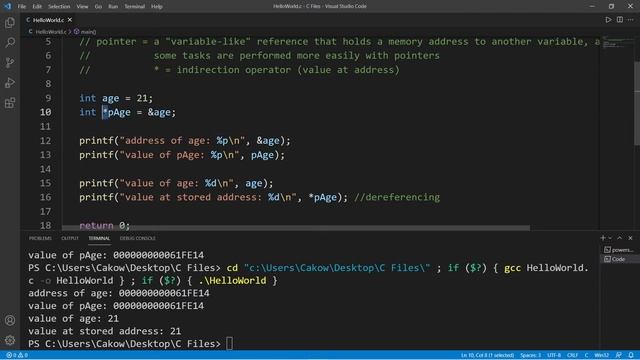640x360 pixels.
Task: Open the Source Control view
Action: point(10,62)
